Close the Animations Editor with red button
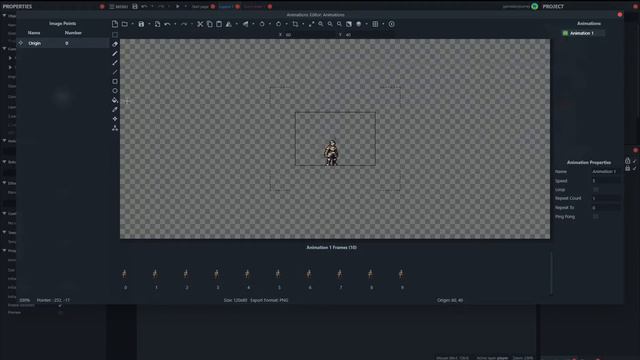 (x=620, y=15)
